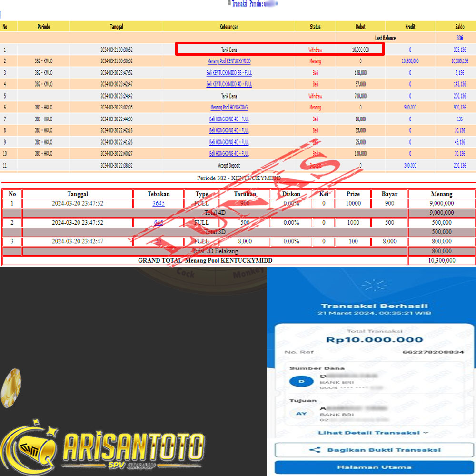Screen dimensions: 476x476
Task: Click the debet value 700,000
Action: [360, 96]
